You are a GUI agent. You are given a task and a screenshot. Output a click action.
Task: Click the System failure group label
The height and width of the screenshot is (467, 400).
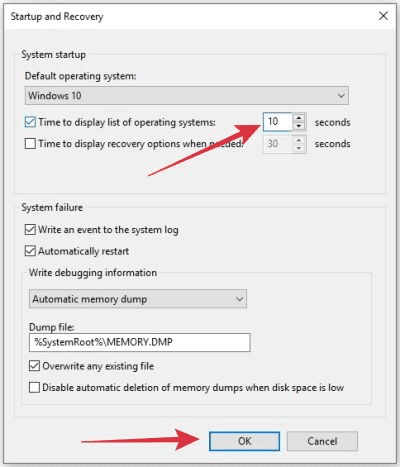pyautogui.click(x=52, y=207)
